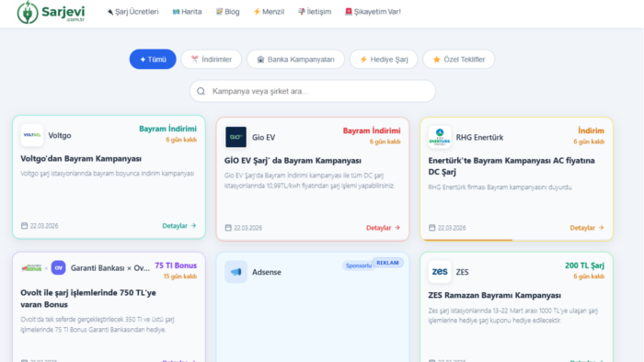Open Detaylar on Voltgo card
644x362 pixels.
[x=179, y=225]
